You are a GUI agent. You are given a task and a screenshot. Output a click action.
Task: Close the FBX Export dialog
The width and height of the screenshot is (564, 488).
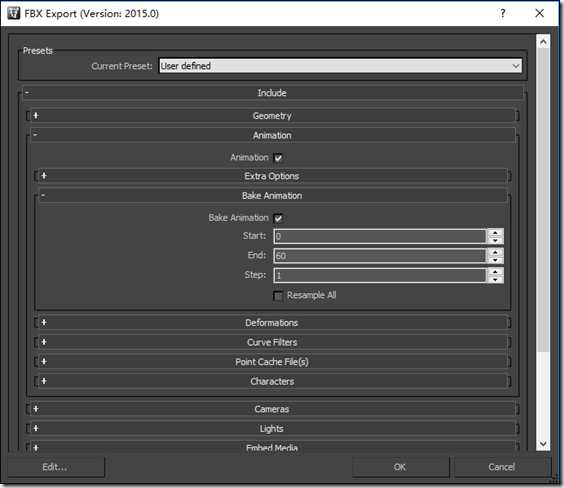(x=540, y=13)
